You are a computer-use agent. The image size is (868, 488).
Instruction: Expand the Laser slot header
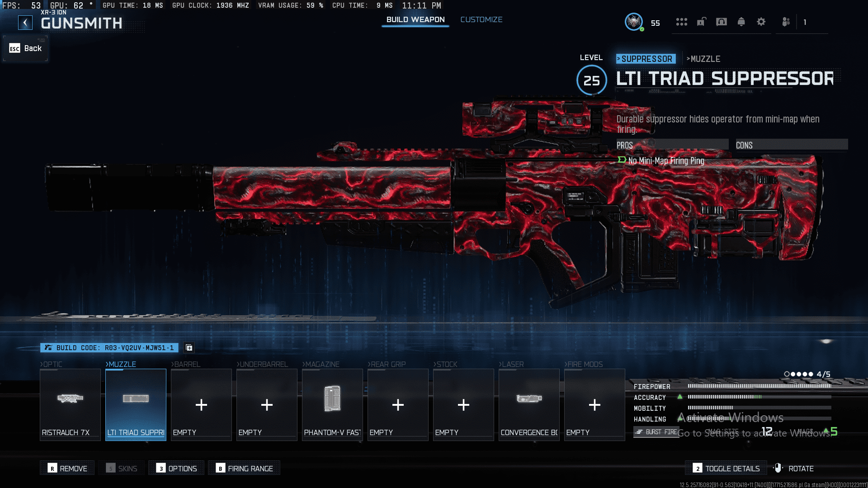coord(511,364)
